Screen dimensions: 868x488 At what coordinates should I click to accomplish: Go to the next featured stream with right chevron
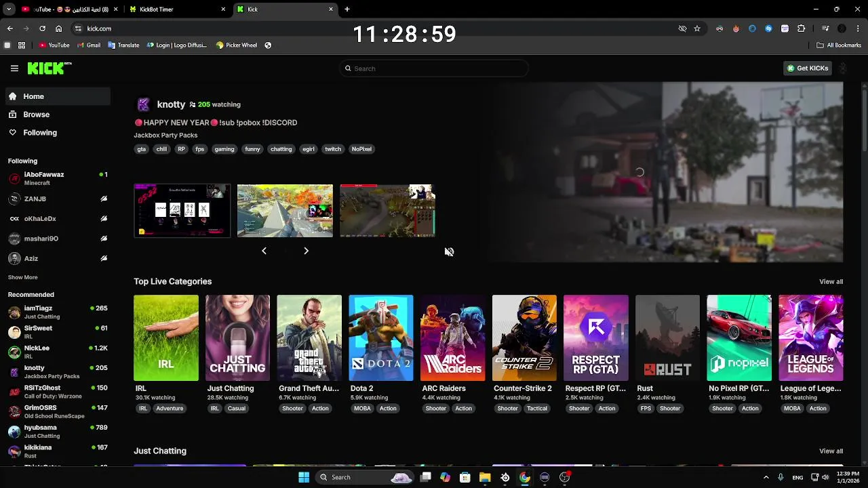point(306,251)
